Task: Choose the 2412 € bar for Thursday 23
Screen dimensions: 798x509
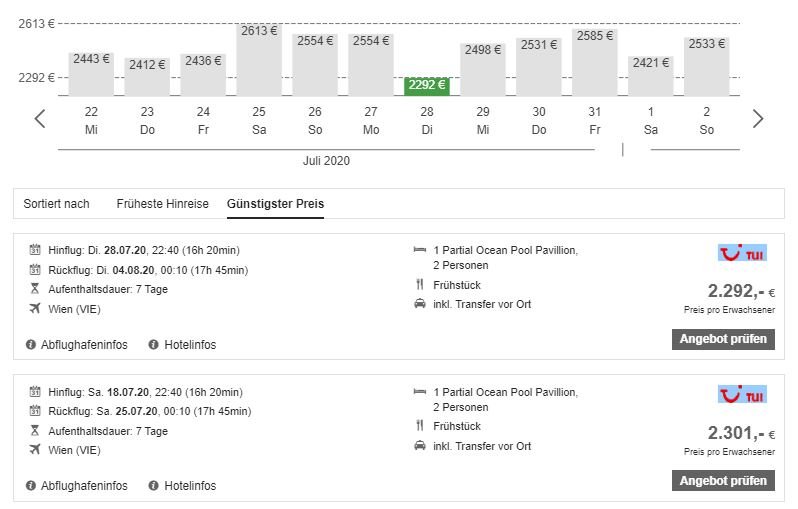Action: [x=147, y=76]
